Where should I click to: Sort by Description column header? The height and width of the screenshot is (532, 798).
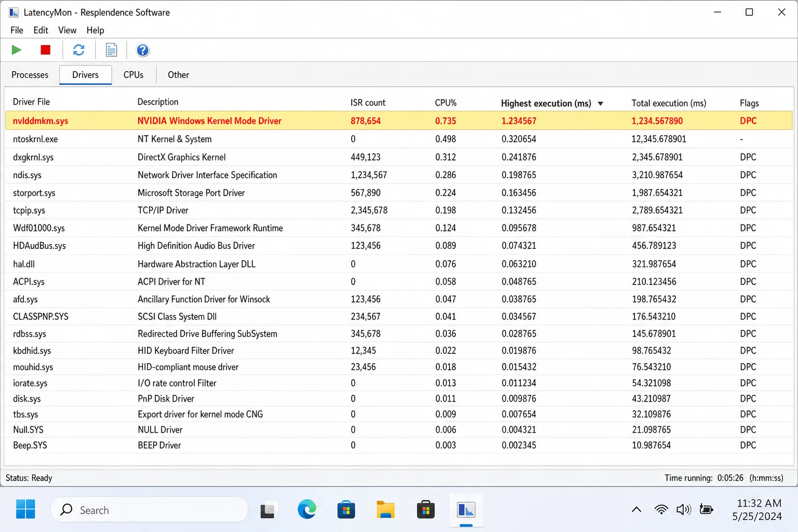158,102
